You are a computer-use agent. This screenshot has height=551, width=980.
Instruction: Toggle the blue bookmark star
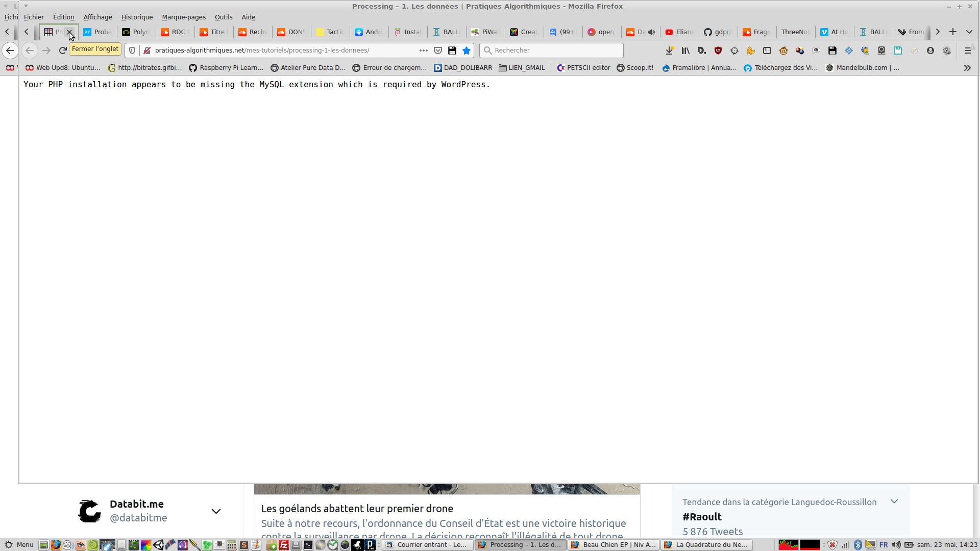(x=467, y=51)
